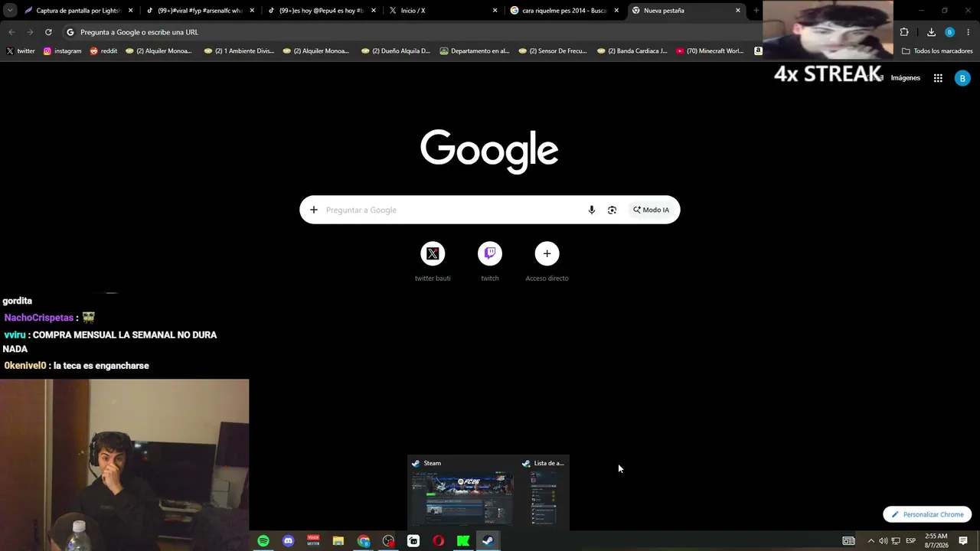Click the Steam taskbar icon
The width and height of the screenshot is (980, 551).
coord(488,541)
